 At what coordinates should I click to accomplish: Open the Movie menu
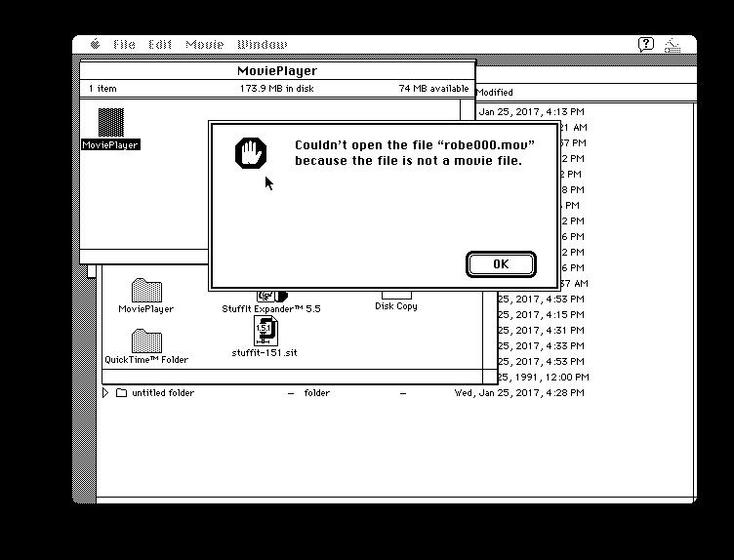click(205, 45)
